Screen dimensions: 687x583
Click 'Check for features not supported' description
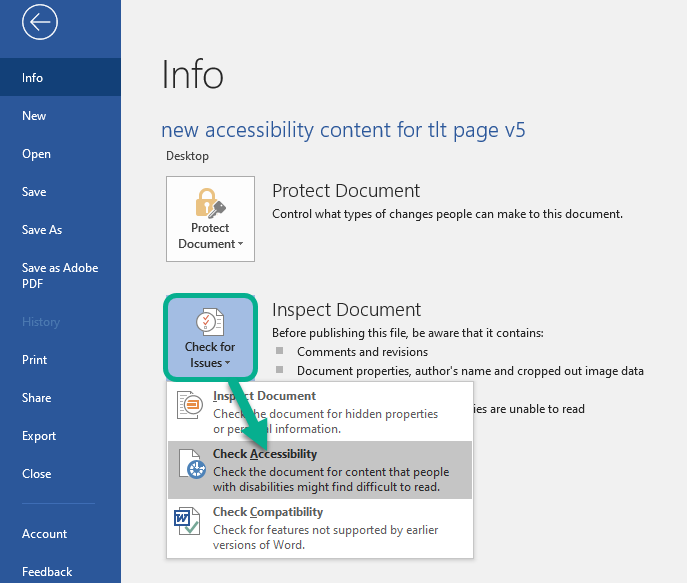click(326, 537)
